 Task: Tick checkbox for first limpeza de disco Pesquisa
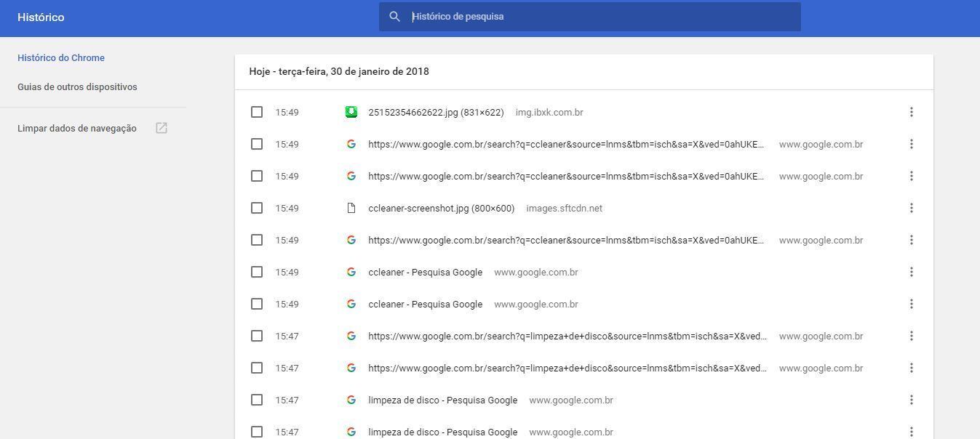coord(257,400)
